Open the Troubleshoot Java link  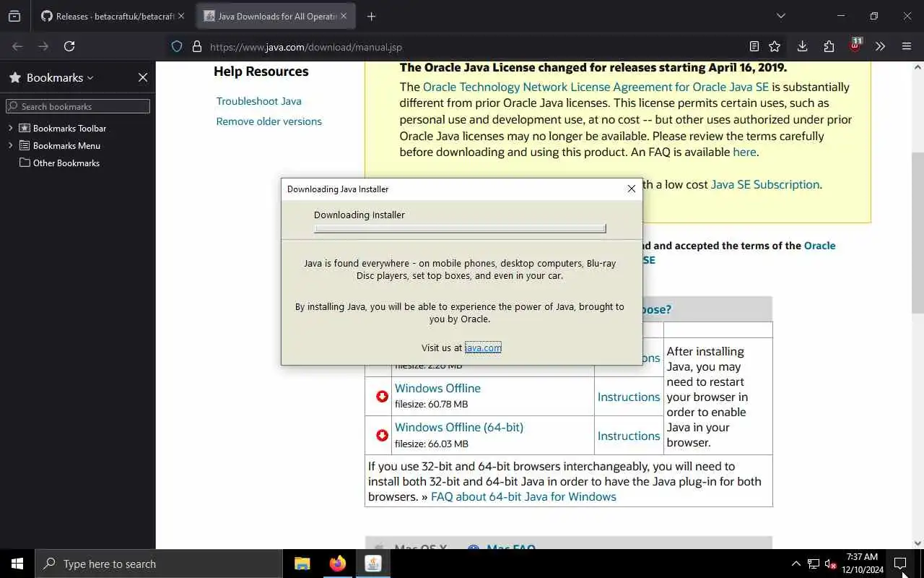coord(259,101)
